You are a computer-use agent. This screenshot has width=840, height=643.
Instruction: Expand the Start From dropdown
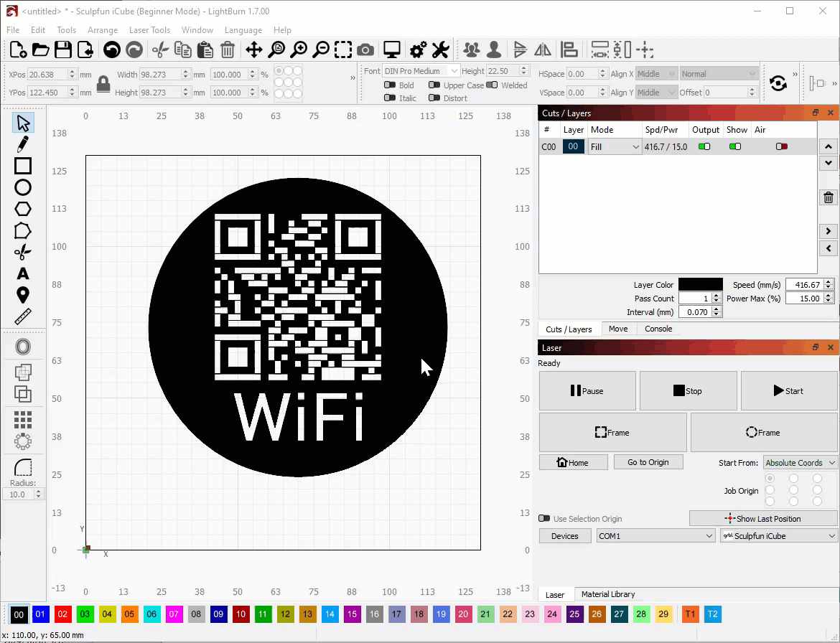[800, 463]
